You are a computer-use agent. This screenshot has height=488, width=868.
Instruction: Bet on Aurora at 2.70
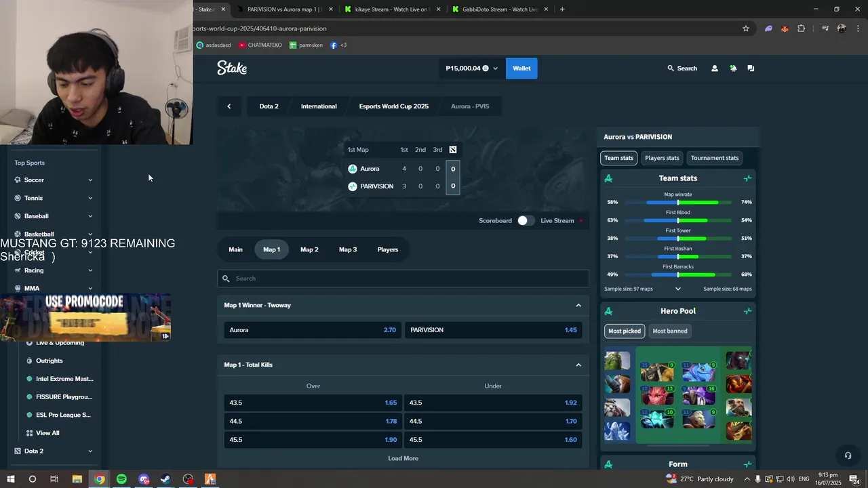tap(313, 330)
